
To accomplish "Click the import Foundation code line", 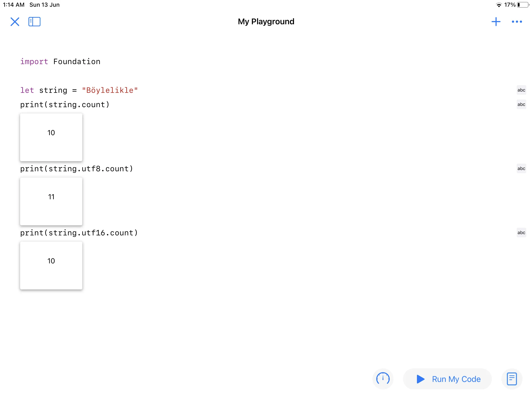I will coord(60,61).
